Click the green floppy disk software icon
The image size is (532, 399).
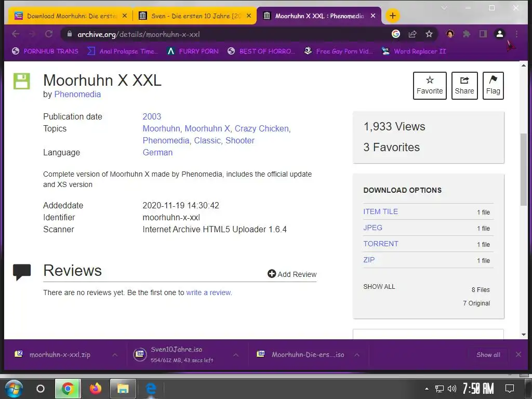[22, 81]
